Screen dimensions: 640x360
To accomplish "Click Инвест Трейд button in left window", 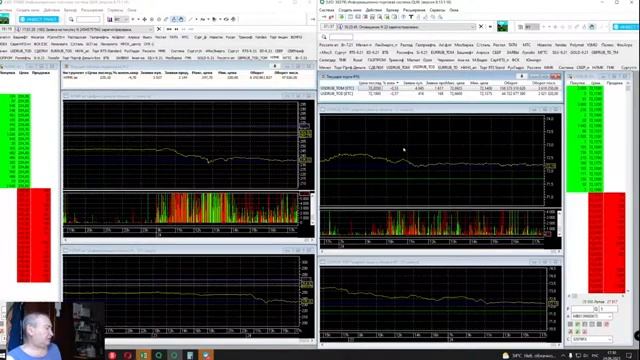I will click(x=39, y=19).
